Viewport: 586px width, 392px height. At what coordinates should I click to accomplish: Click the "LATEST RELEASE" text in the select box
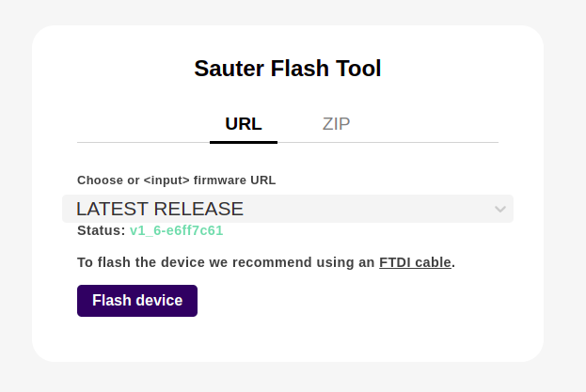(160, 209)
